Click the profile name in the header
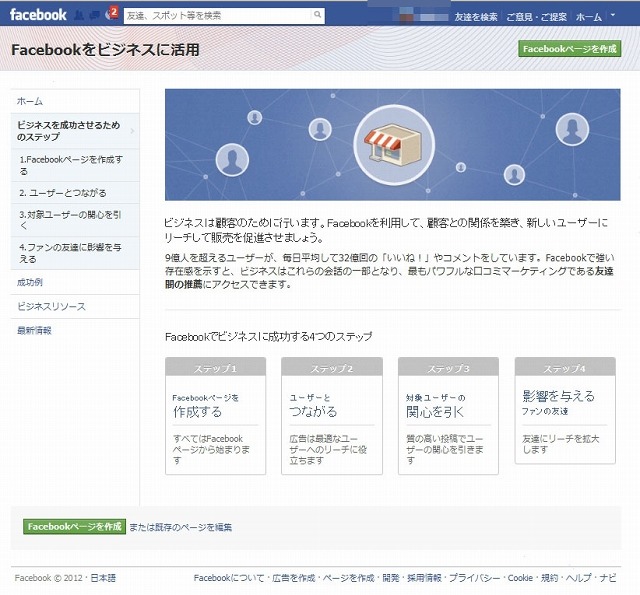The height and width of the screenshot is (595, 640). (x=422, y=17)
